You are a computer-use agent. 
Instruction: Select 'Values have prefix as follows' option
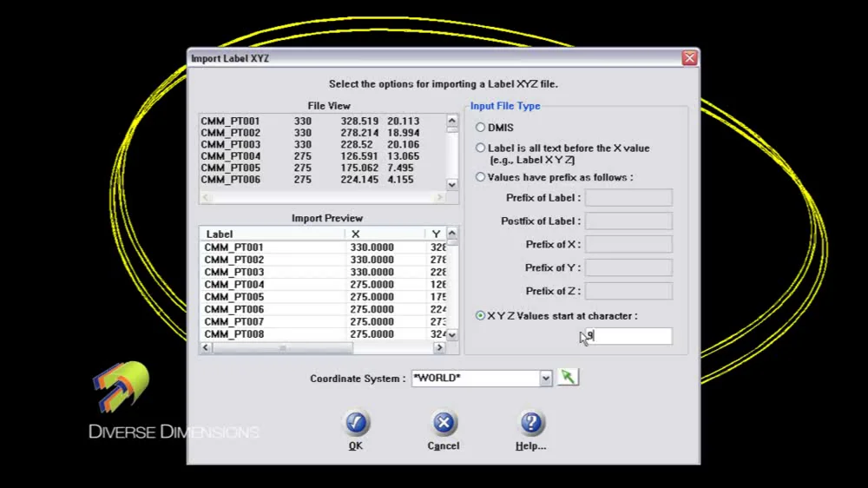[480, 177]
